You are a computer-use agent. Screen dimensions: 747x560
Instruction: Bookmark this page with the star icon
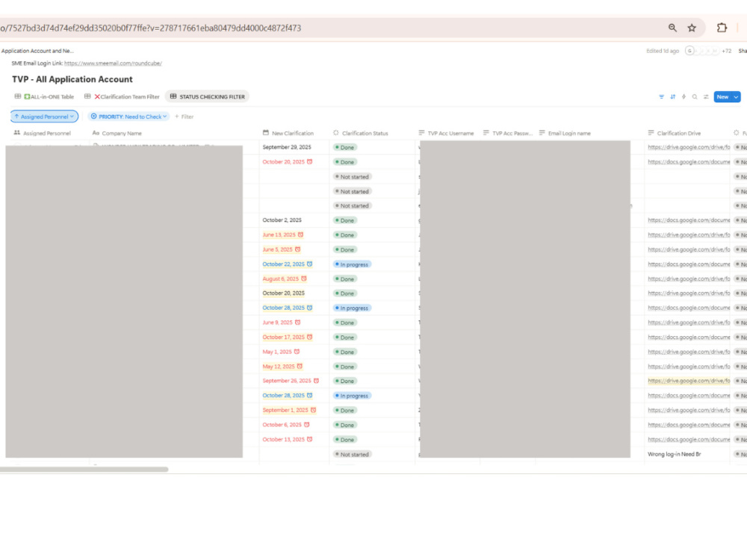coord(692,28)
